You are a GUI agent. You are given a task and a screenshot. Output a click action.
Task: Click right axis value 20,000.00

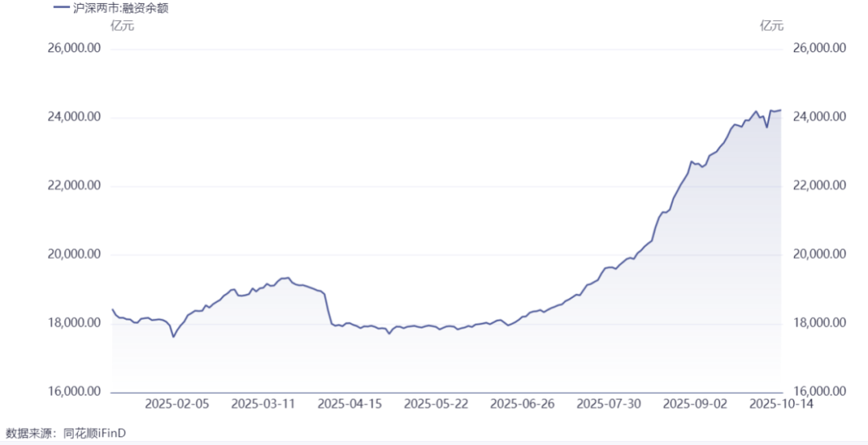click(820, 255)
